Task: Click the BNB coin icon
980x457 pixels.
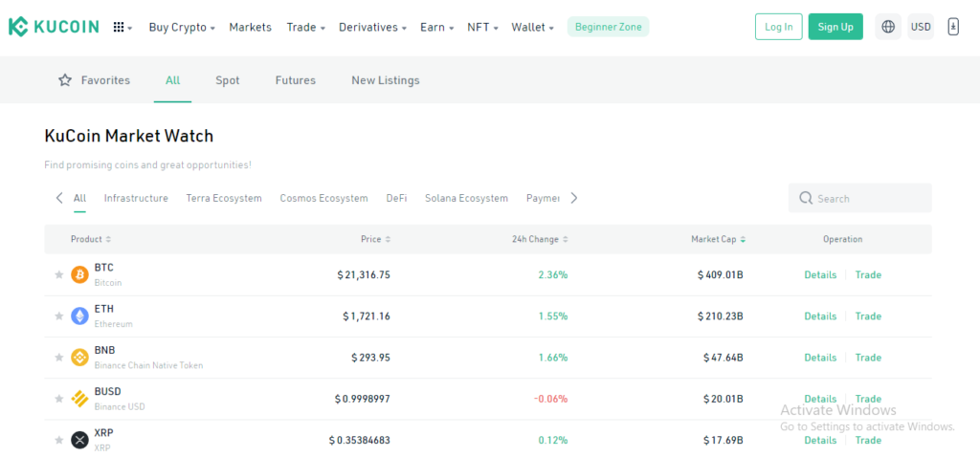Action: tap(79, 358)
